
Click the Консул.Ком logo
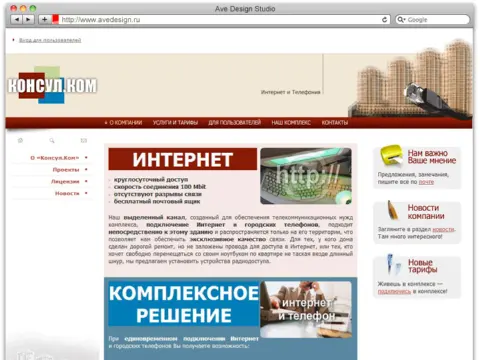[x=52, y=85]
